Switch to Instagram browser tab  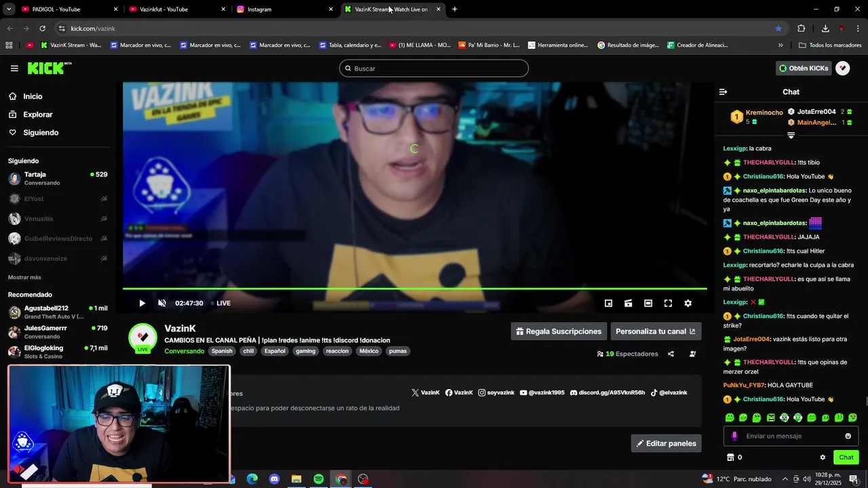(x=285, y=9)
